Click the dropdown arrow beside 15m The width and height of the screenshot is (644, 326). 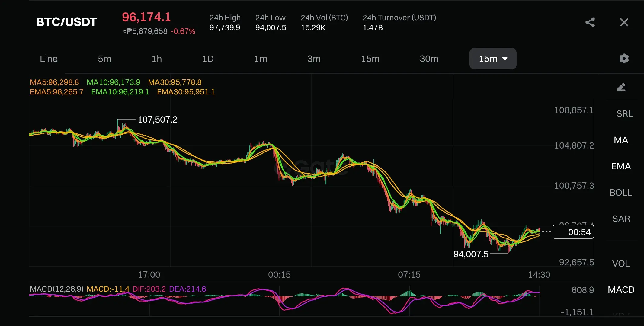tap(505, 59)
